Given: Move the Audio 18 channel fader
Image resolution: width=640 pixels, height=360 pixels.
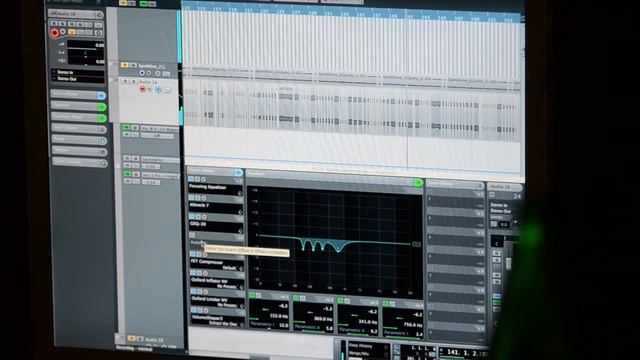Looking at the screenshot, I should coord(508,263).
